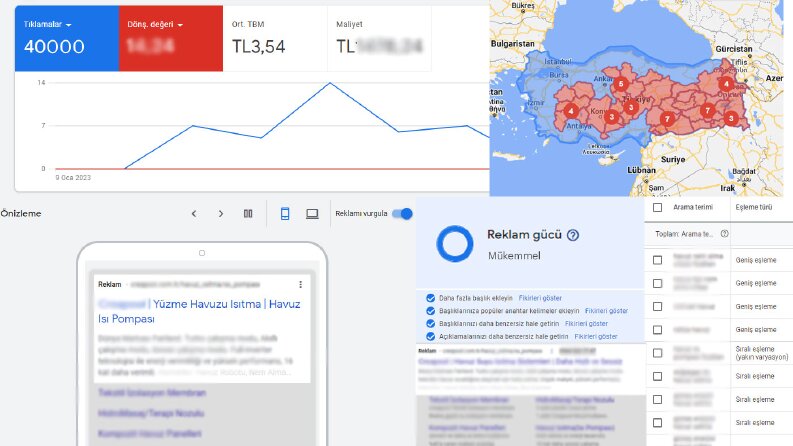This screenshot has height=446, width=793.
Task: Click the İzmir label on map
Action: 535,103
